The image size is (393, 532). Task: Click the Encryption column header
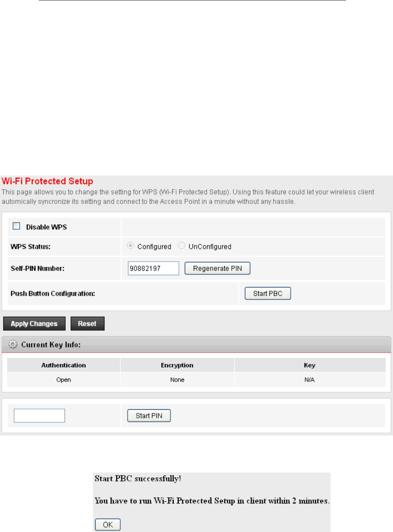coord(177,365)
